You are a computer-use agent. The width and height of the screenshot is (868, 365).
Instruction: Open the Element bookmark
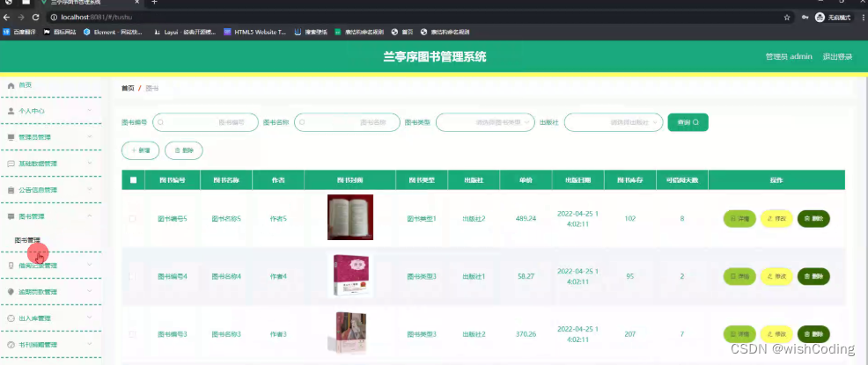(113, 32)
